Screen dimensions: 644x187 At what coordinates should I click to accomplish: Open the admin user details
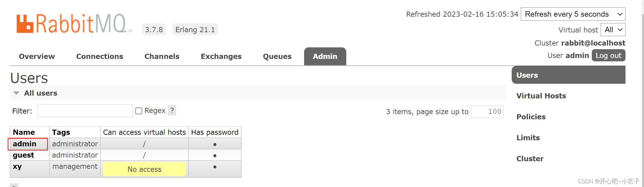click(24, 144)
